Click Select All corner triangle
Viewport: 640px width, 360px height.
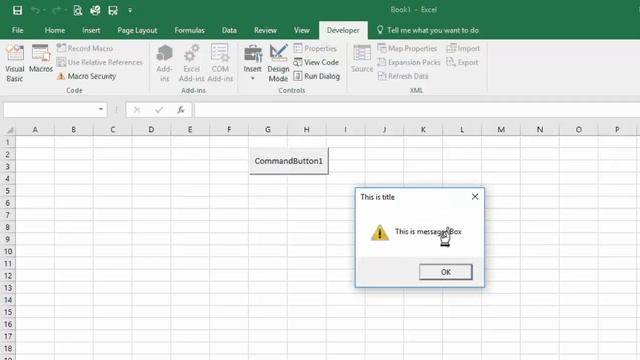pos(9,130)
